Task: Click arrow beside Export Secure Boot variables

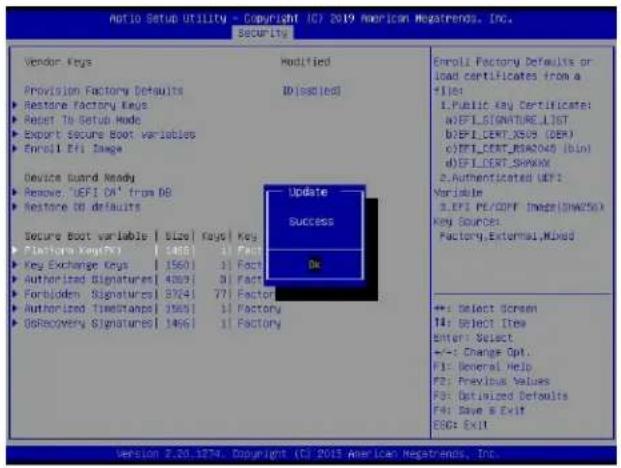Action: pyautogui.click(x=15, y=134)
